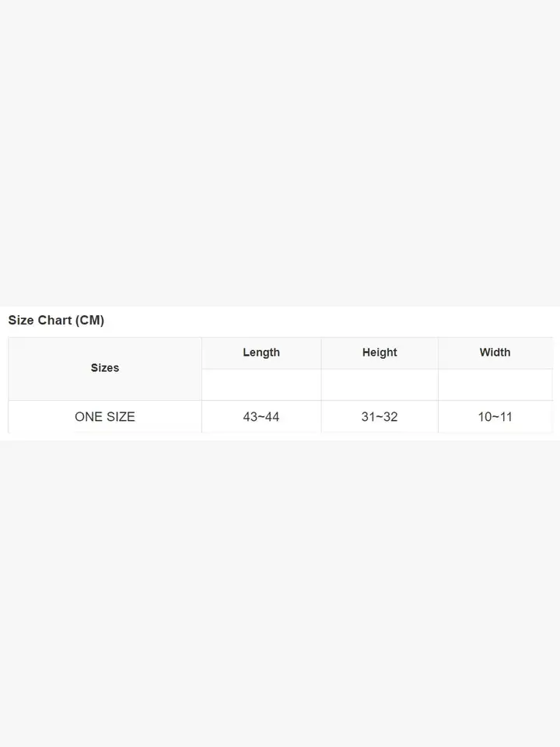This screenshot has width=560, height=747.
Task: Click the Length column header
Action: coord(261,352)
